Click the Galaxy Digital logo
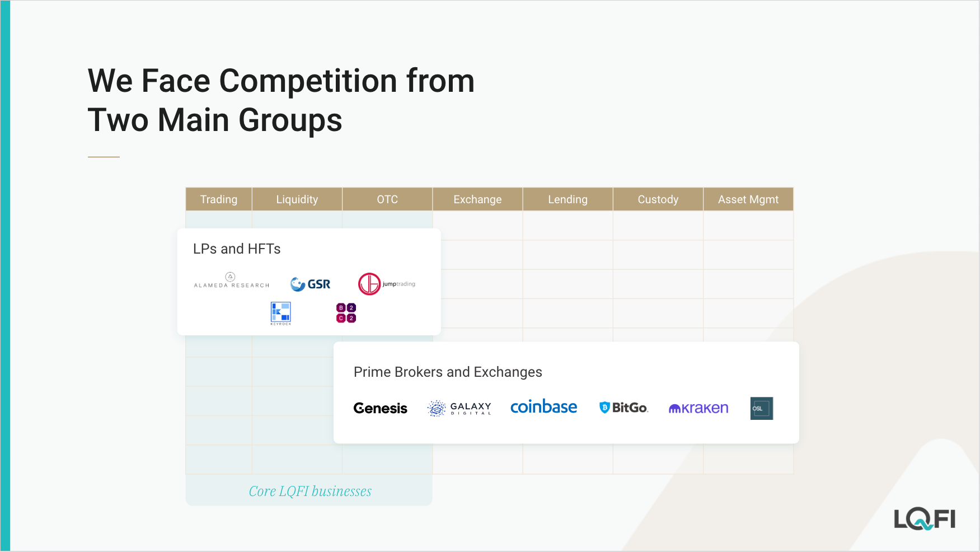The width and height of the screenshot is (980, 552). (459, 408)
